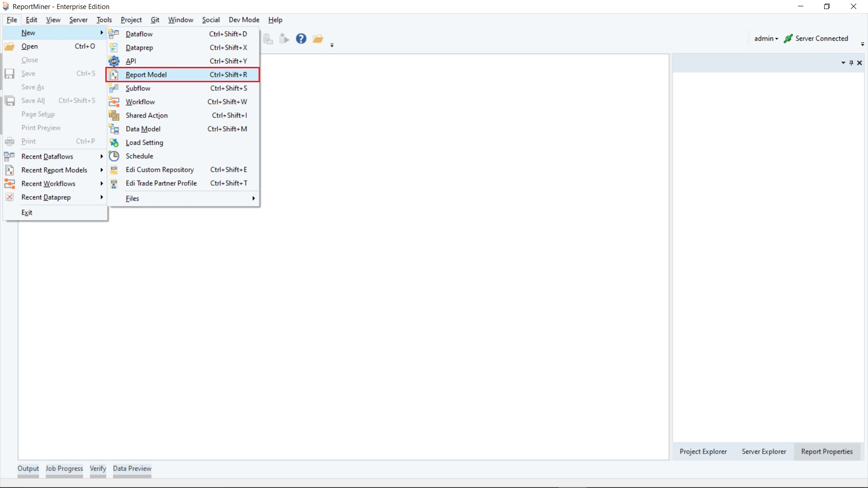Click the blue Help question mark icon

tap(301, 39)
